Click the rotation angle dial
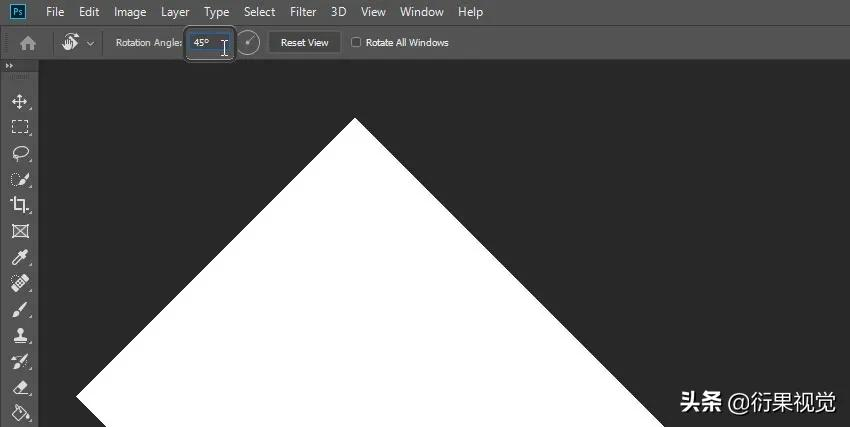850x427 pixels. tap(249, 43)
